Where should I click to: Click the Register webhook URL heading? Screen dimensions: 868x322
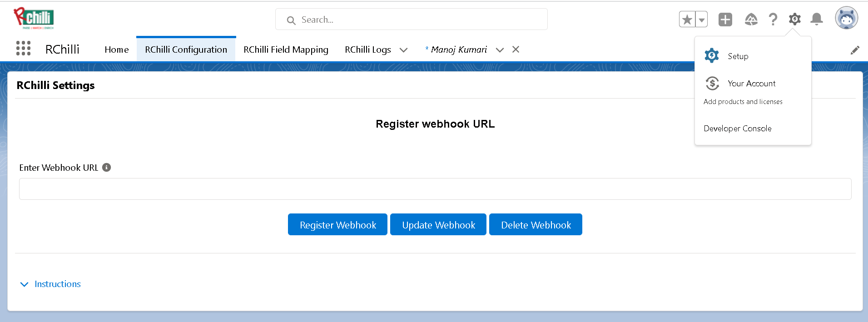pyautogui.click(x=435, y=124)
